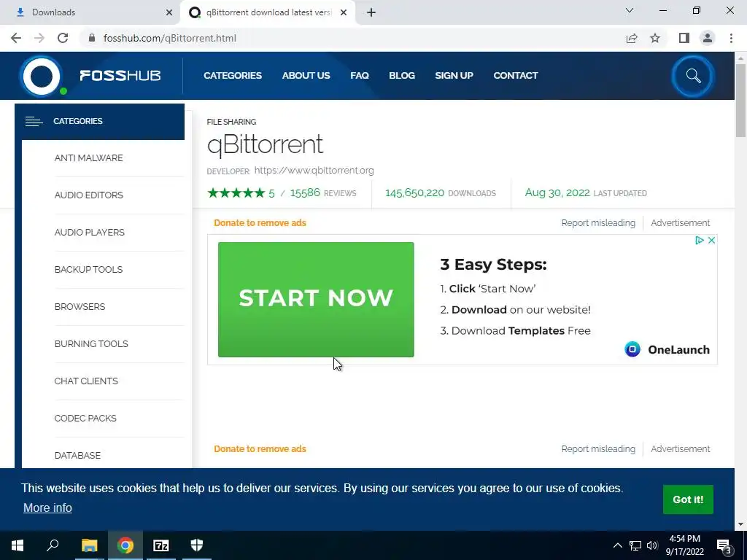Viewport: 747px width, 560px height.
Task: Open a new tab with the plus button
Action: click(x=371, y=12)
